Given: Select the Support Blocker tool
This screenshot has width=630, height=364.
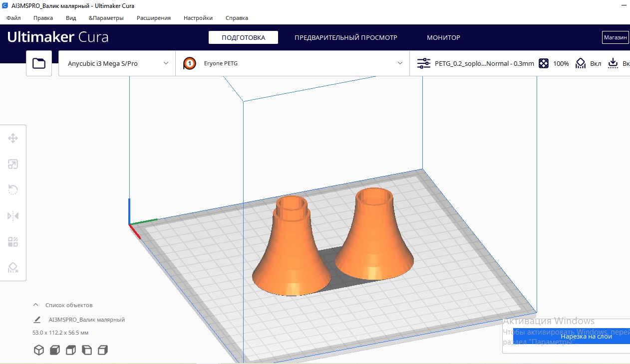Looking at the screenshot, I should point(13,268).
